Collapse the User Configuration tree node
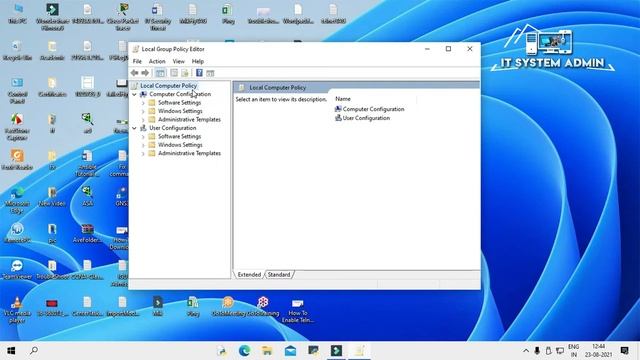640x360 pixels. [134, 128]
